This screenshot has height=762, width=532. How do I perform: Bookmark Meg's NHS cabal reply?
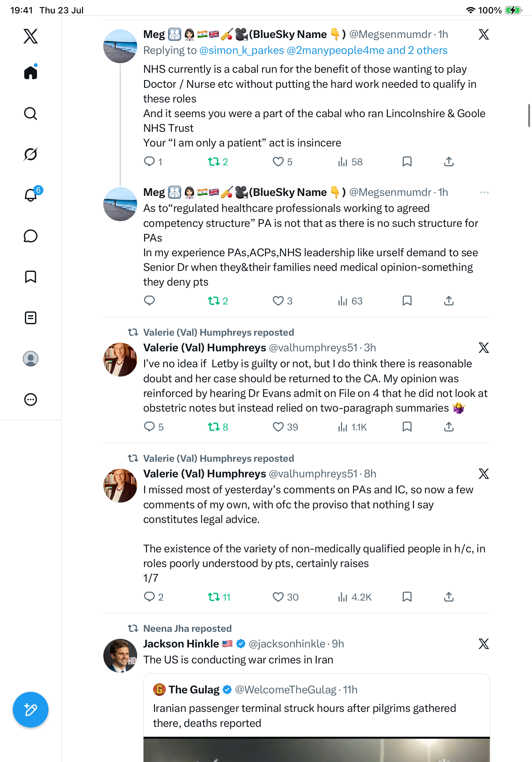pyautogui.click(x=407, y=162)
